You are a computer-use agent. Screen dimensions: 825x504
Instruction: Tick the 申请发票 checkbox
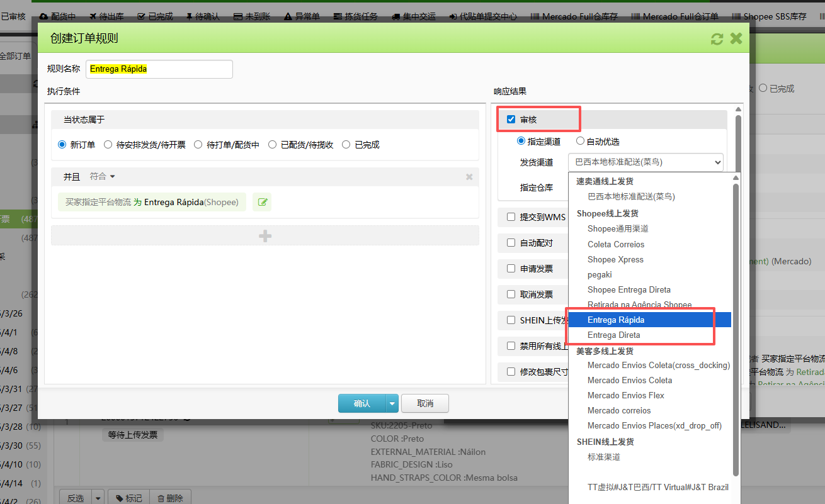511,269
